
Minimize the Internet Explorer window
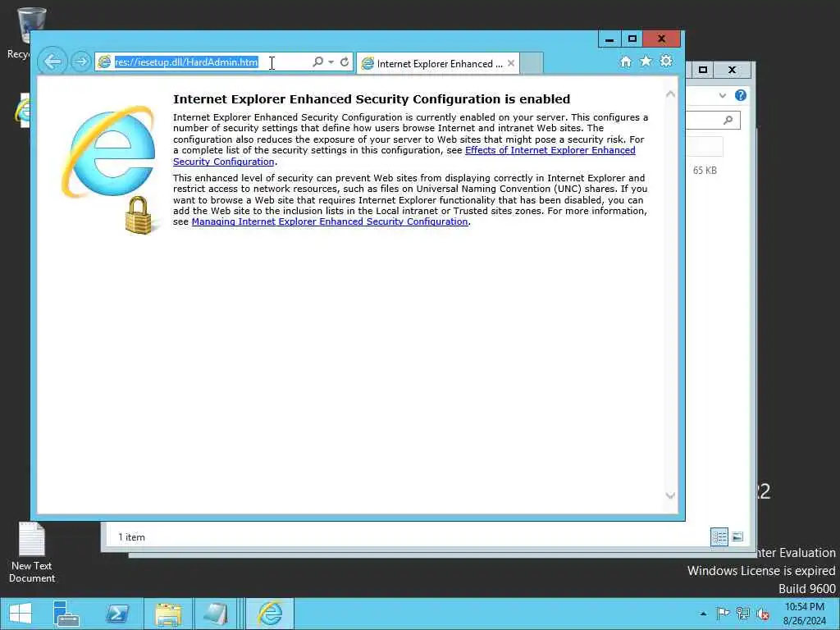click(x=609, y=39)
